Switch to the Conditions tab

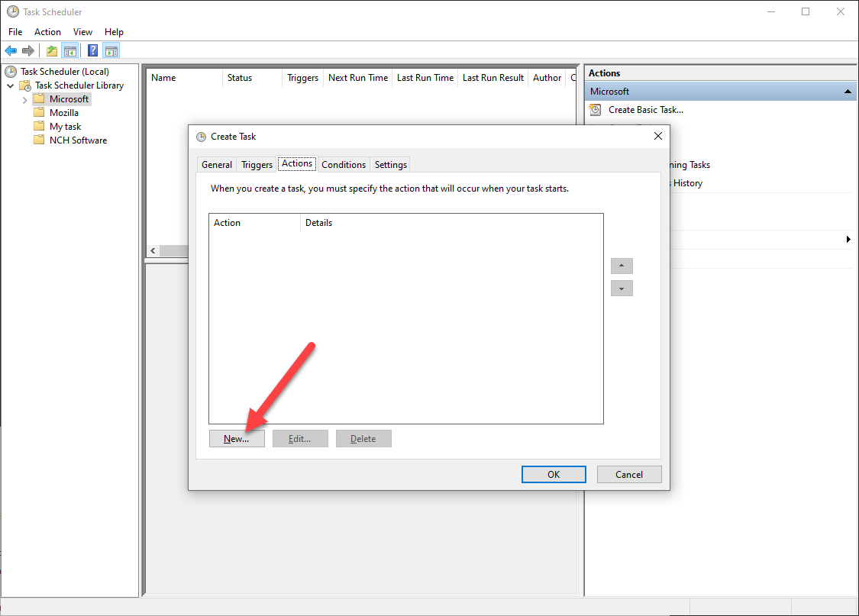tap(344, 165)
